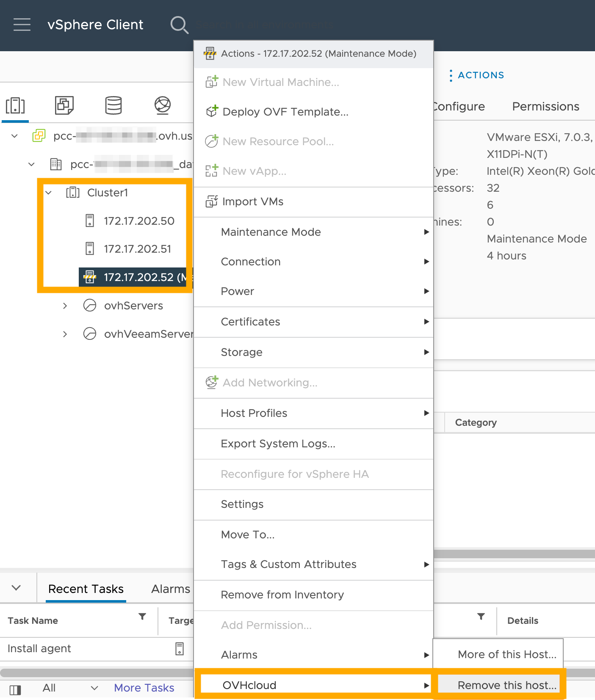Open the Permissions tab
Viewport: 595px width, 700px height.
pyautogui.click(x=545, y=106)
